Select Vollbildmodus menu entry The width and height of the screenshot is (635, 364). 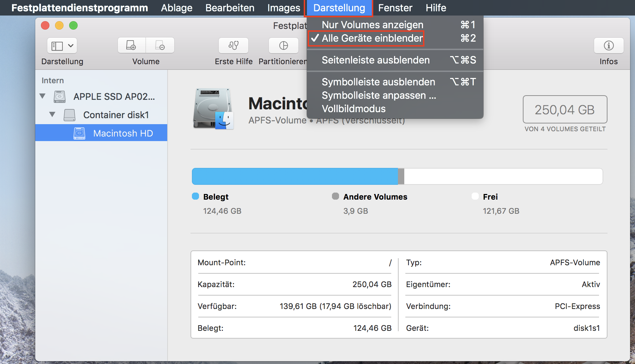click(x=353, y=109)
